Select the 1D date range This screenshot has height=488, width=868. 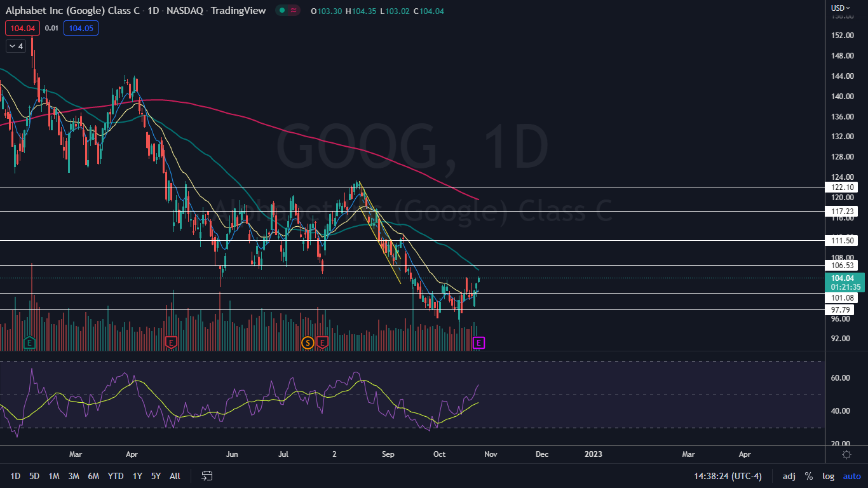15,476
